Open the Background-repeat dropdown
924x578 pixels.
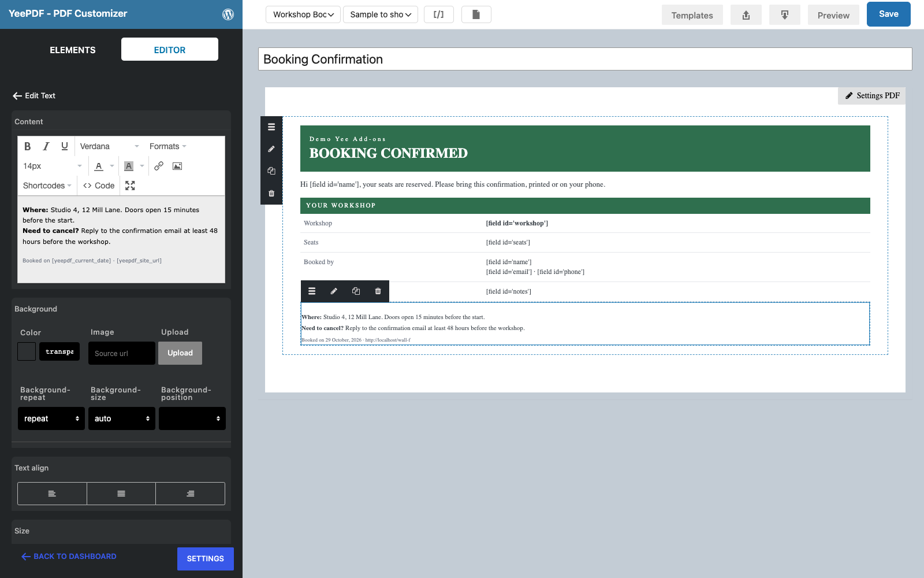pos(51,418)
